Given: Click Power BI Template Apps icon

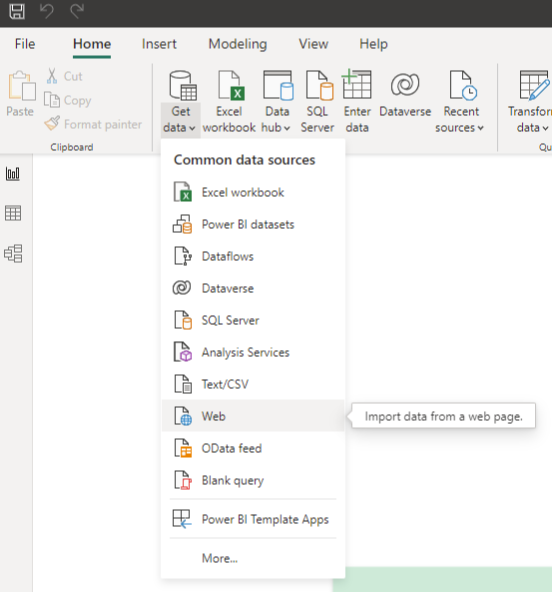Looking at the screenshot, I should pos(182,519).
